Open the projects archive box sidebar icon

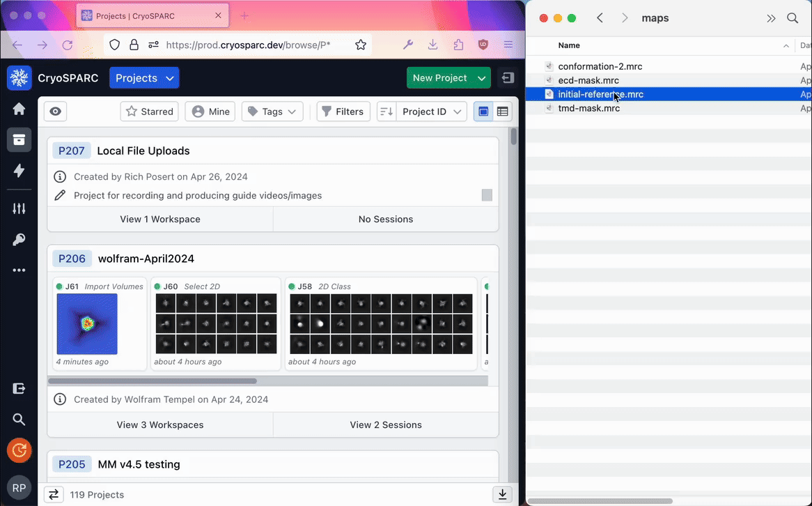pos(19,139)
